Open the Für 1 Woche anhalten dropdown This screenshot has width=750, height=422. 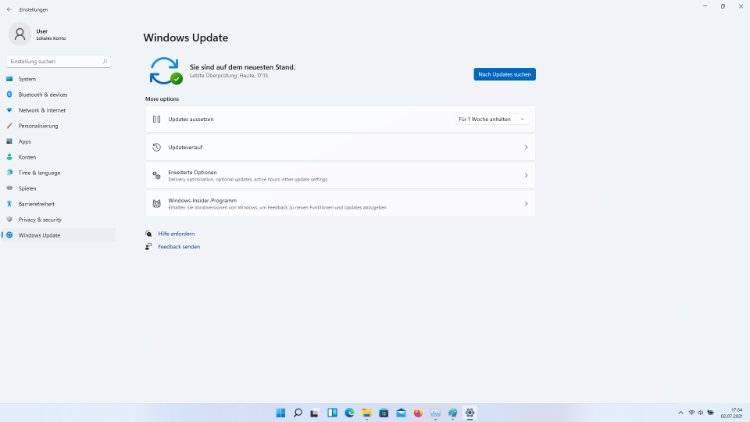(x=492, y=119)
